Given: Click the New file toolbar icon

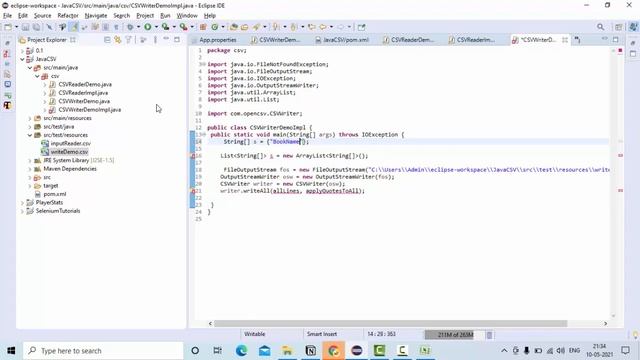Looking at the screenshot, I should coord(8,27).
